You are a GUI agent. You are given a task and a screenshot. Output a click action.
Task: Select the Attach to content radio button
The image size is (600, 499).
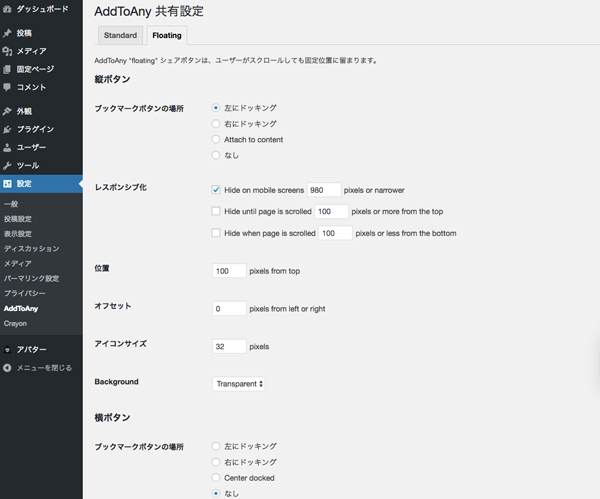tap(216, 139)
